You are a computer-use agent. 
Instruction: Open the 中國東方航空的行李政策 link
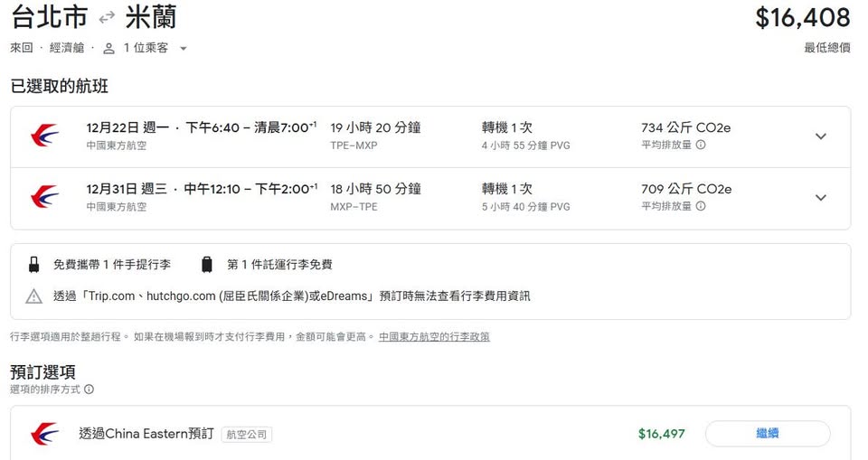point(434,336)
